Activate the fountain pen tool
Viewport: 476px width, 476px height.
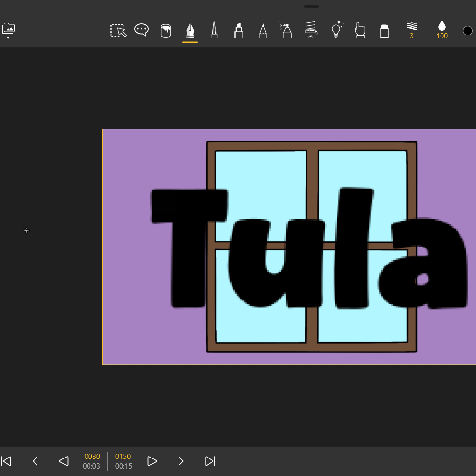coord(190,31)
